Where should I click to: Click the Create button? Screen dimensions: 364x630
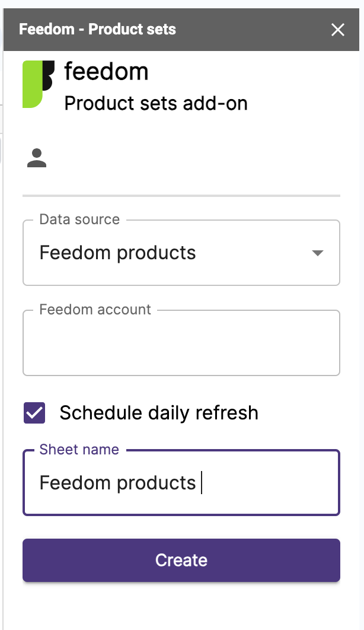(181, 560)
